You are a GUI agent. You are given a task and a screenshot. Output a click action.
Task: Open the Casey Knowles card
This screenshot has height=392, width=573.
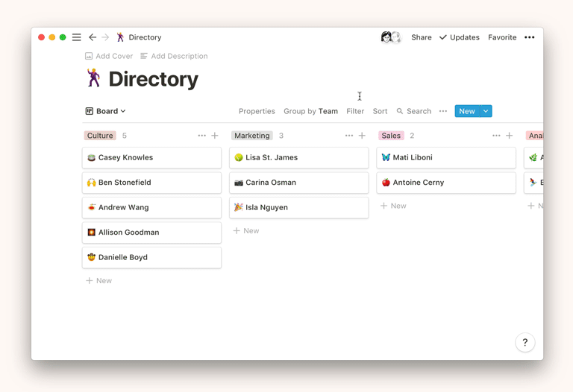click(151, 158)
